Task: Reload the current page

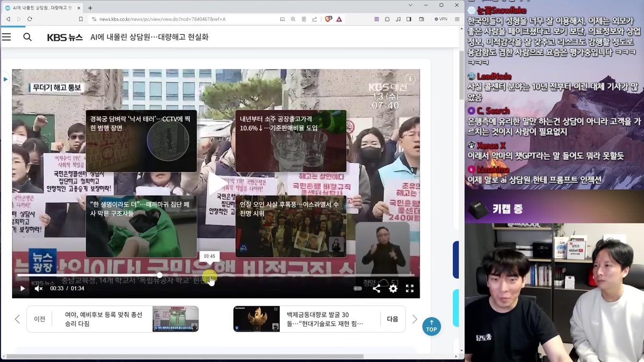Action: pyautogui.click(x=30, y=19)
